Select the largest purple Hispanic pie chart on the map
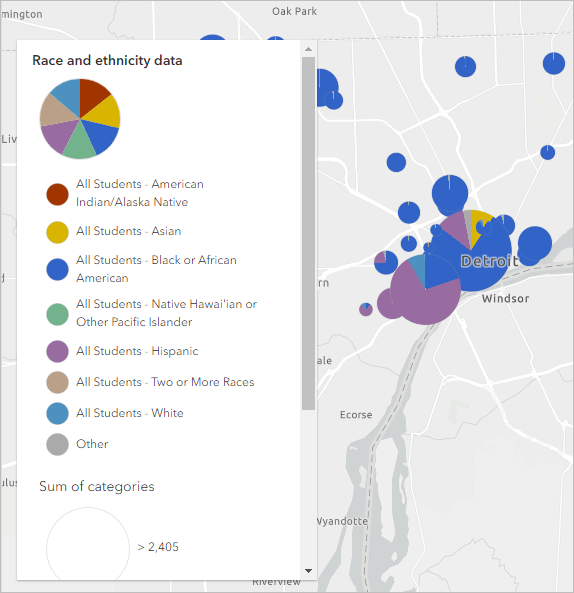 [425, 289]
